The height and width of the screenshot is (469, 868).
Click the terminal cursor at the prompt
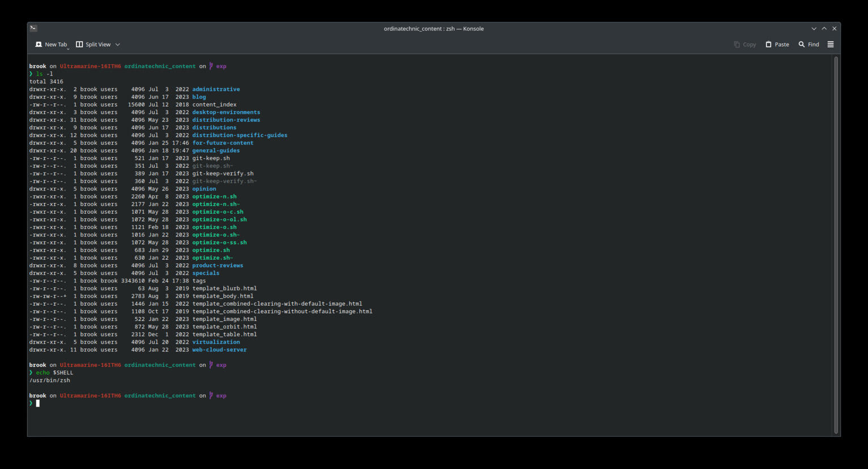(38, 403)
